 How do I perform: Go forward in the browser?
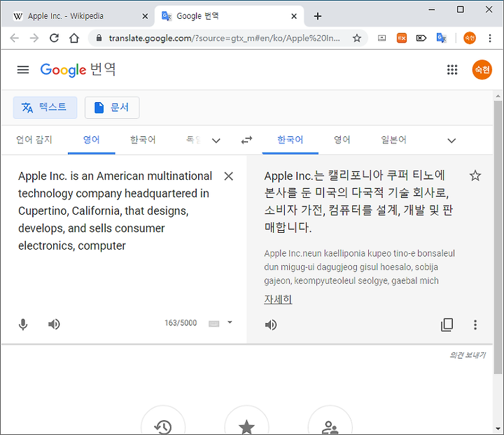pyautogui.click(x=34, y=38)
